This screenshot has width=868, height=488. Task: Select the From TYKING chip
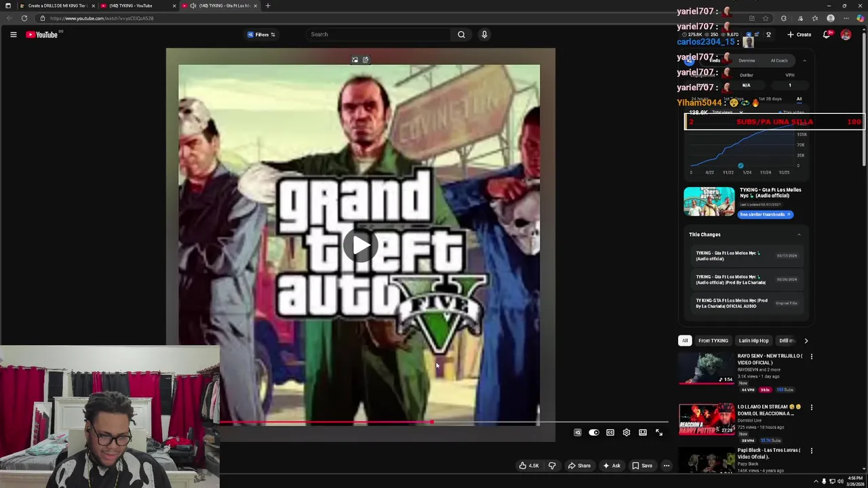click(x=713, y=341)
